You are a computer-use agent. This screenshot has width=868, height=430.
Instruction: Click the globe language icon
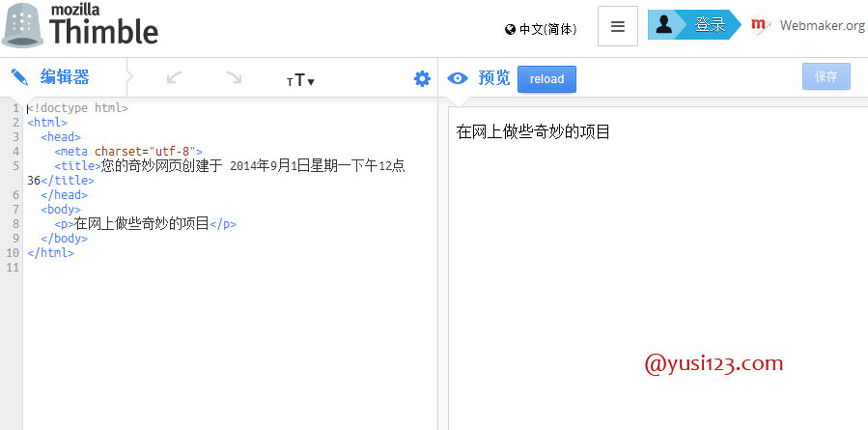(x=510, y=29)
